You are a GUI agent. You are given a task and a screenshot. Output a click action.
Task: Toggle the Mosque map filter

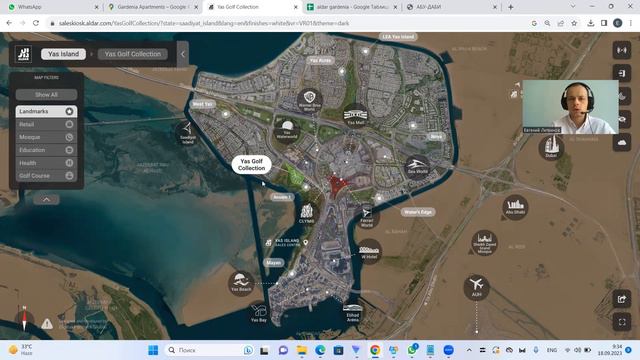click(x=46, y=137)
